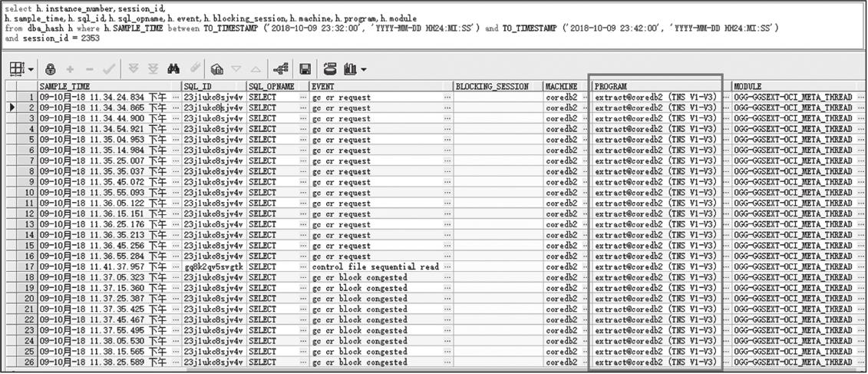Click the fetch last page icon

[x=153, y=69]
